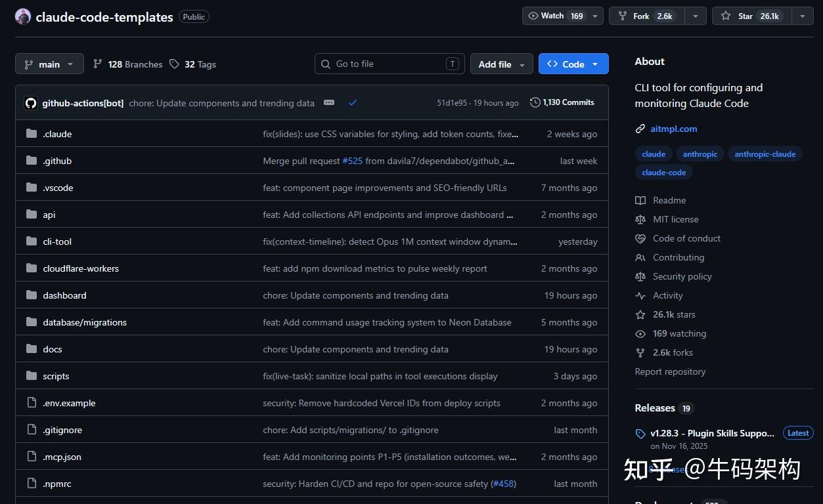The height and width of the screenshot is (504, 823).
Task: Expand the Add file dropdown
Action: pyautogui.click(x=502, y=64)
